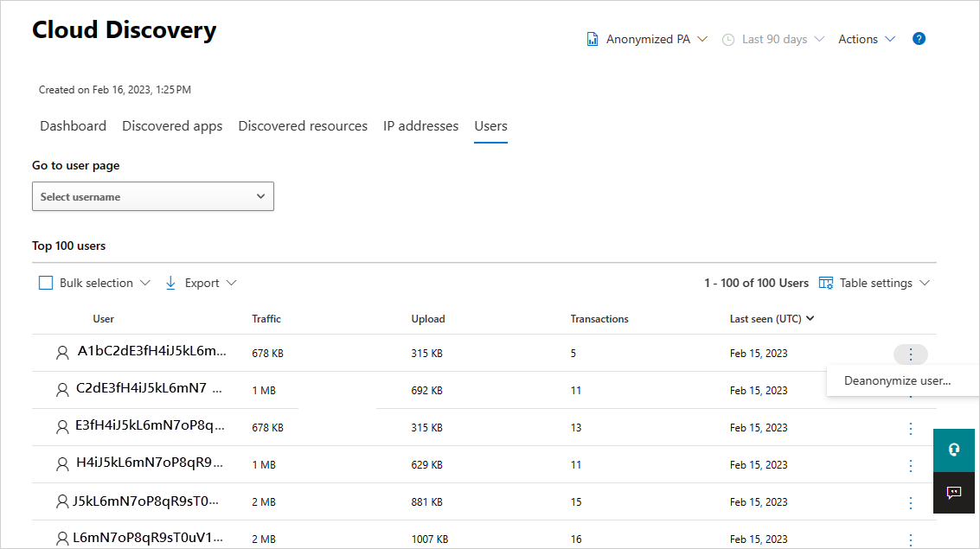980x549 pixels.
Task: Click the clock icon beside Last 90 days
Action: pos(728,40)
